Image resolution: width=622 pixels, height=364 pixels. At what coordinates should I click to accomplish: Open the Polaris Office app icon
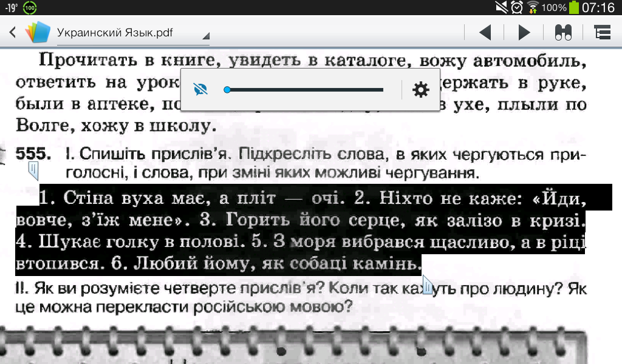click(x=38, y=32)
